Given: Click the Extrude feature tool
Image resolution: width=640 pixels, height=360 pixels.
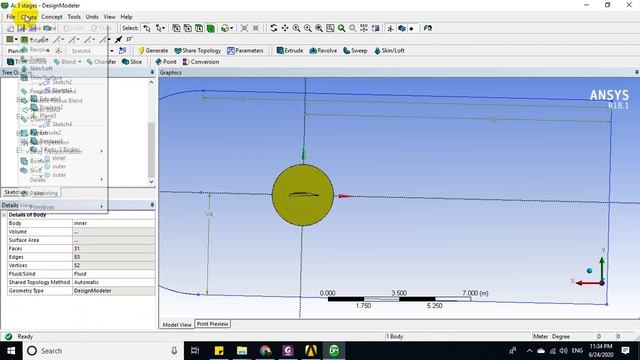Looking at the screenshot, I should click(x=290, y=51).
